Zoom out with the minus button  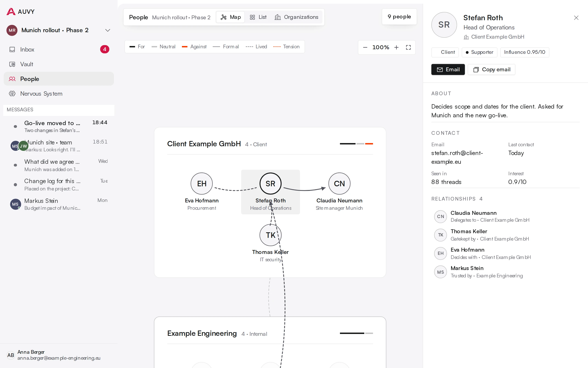(365, 47)
